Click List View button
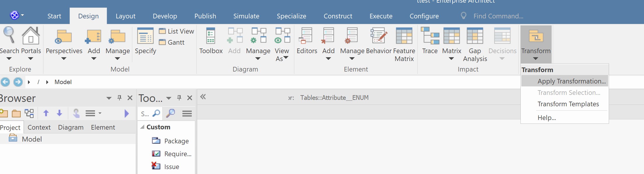The image size is (644, 174). (x=177, y=31)
